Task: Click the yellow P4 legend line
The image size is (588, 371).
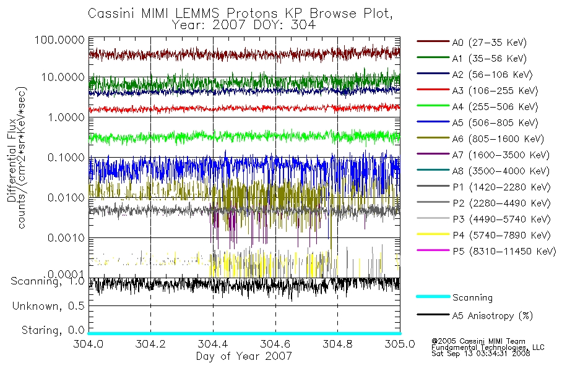Action: tap(433, 234)
